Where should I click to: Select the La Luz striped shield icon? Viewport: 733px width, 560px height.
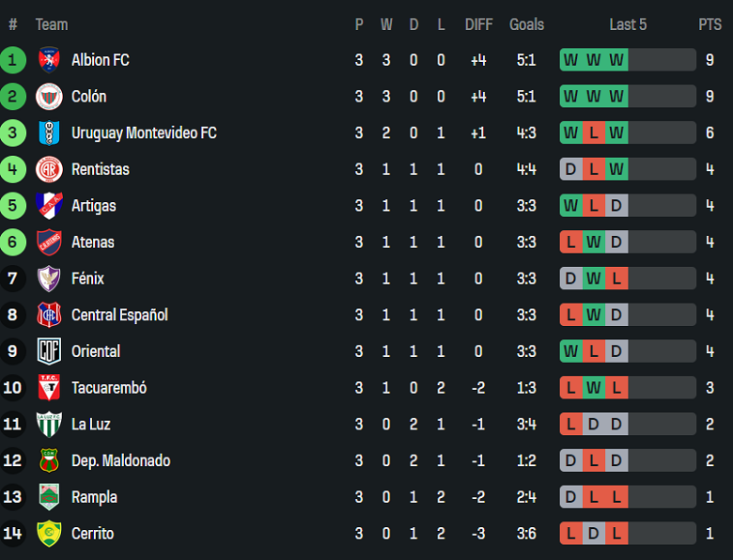point(49,424)
